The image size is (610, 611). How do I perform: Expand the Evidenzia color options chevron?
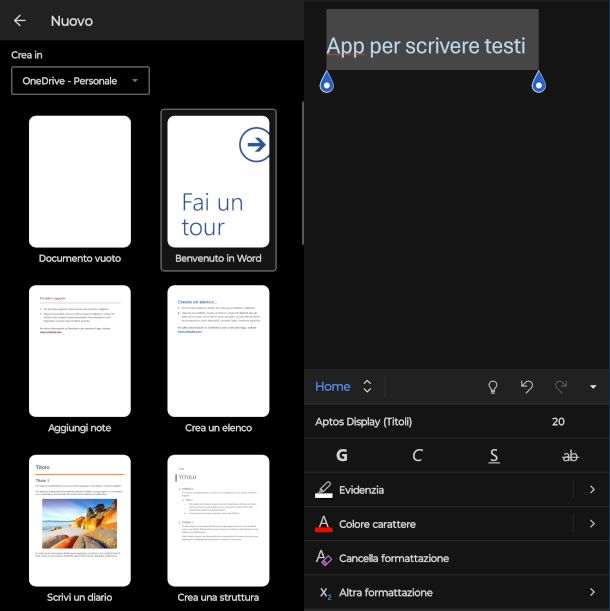tap(592, 489)
